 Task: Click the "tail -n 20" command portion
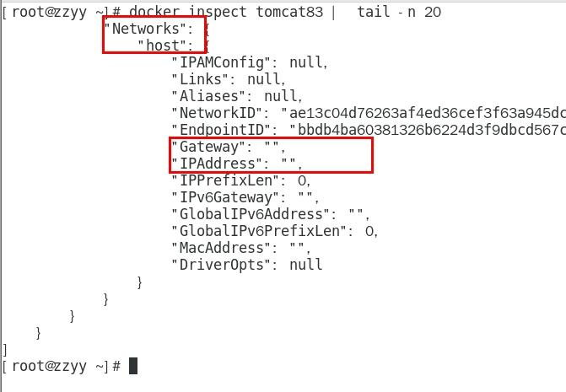pos(399,12)
